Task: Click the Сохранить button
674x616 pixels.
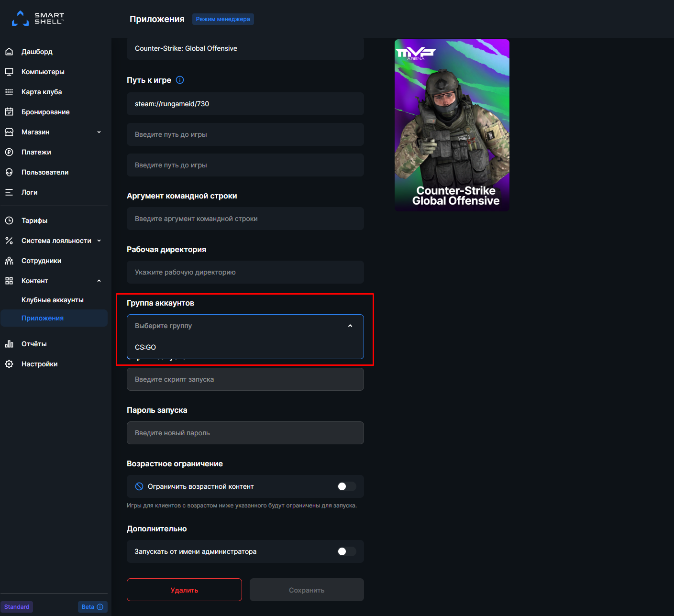Action: click(x=307, y=590)
